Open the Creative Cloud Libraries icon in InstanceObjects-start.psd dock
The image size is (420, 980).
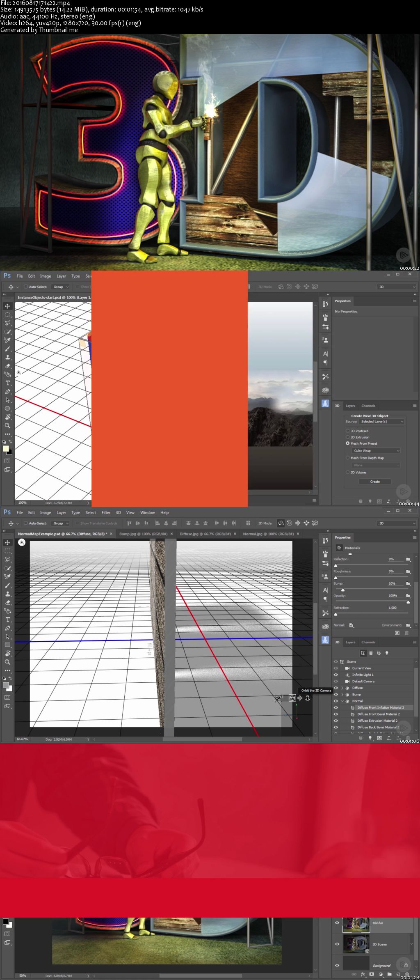[325, 390]
